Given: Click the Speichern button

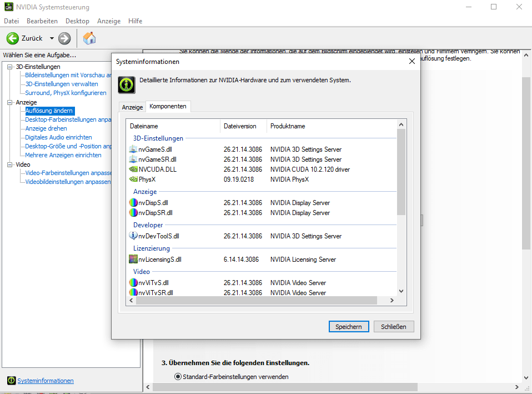Looking at the screenshot, I should (349, 326).
